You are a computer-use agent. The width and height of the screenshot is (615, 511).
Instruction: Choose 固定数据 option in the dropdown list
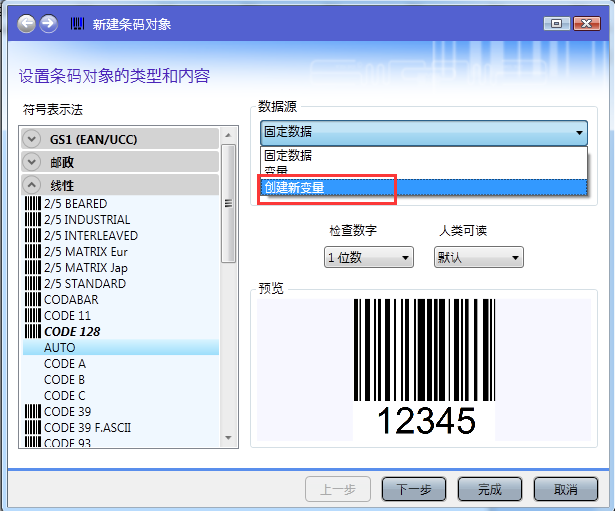424,155
